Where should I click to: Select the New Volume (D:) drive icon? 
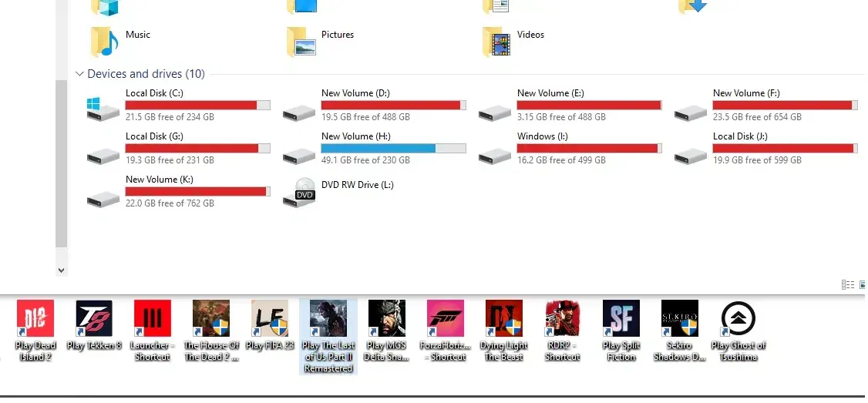pyautogui.click(x=299, y=113)
